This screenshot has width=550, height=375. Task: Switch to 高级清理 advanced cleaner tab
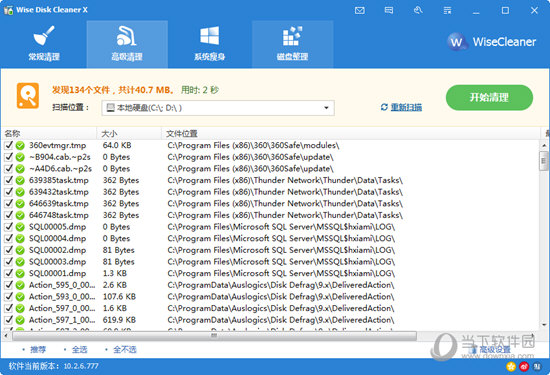coord(127,44)
